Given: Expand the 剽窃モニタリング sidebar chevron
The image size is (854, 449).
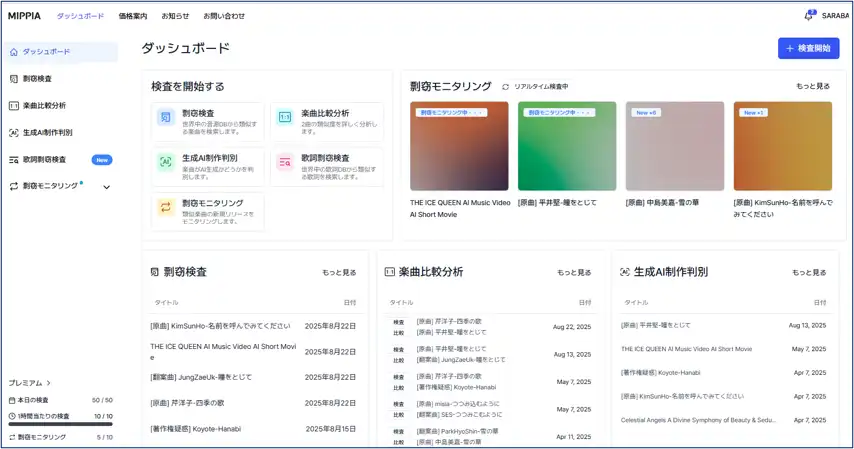Looking at the screenshot, I should click(x=107, y=187).
